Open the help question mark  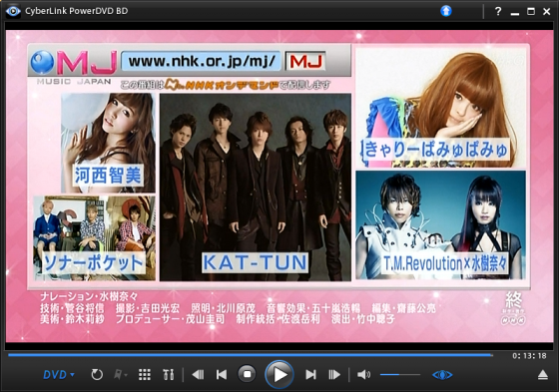498,11
